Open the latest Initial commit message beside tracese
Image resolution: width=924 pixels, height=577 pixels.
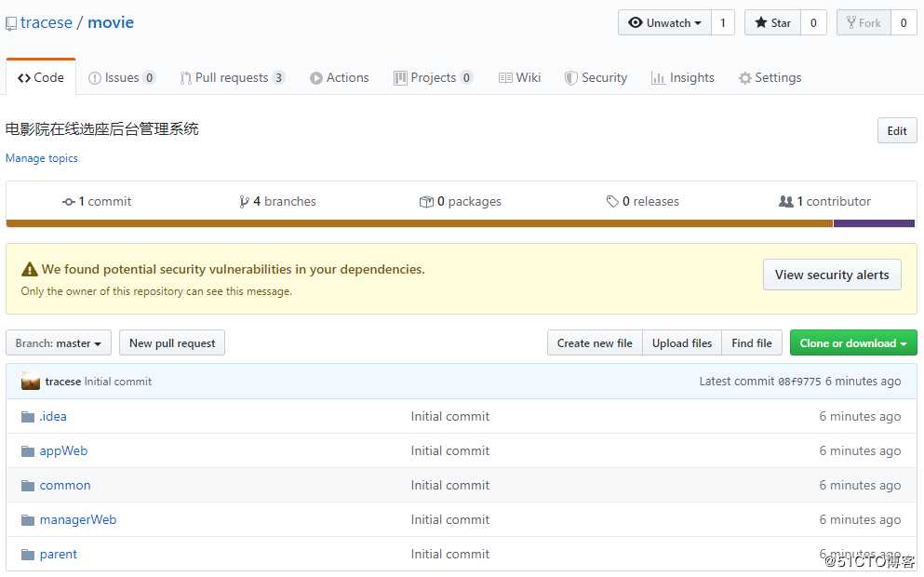coord(118,382)
